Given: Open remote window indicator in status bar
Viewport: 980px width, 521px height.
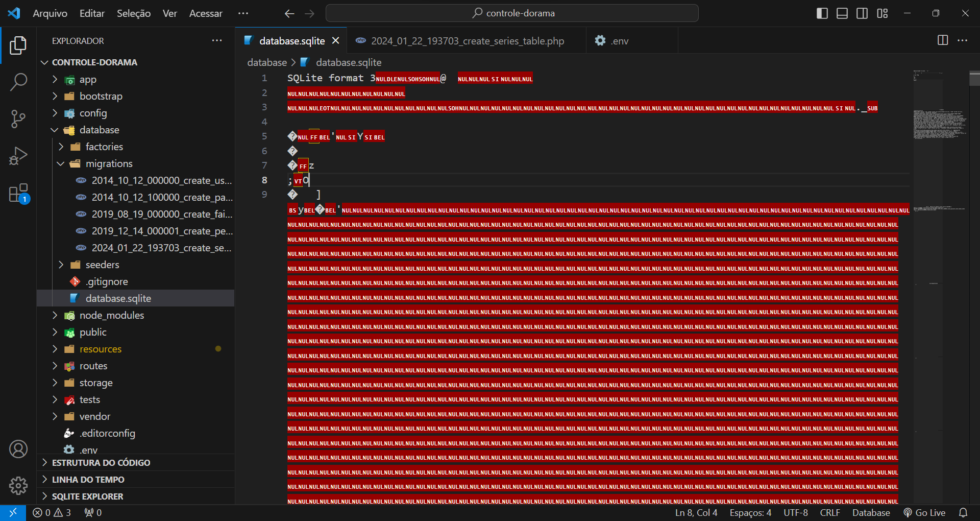Looking at the screenshot, I should click(13, 512).
